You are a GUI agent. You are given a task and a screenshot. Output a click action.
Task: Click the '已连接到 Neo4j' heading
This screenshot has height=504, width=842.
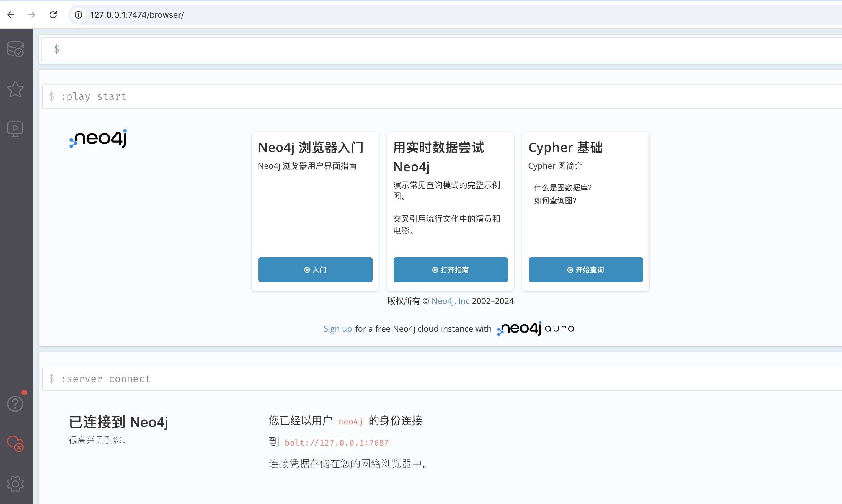(x=118, y=422)
